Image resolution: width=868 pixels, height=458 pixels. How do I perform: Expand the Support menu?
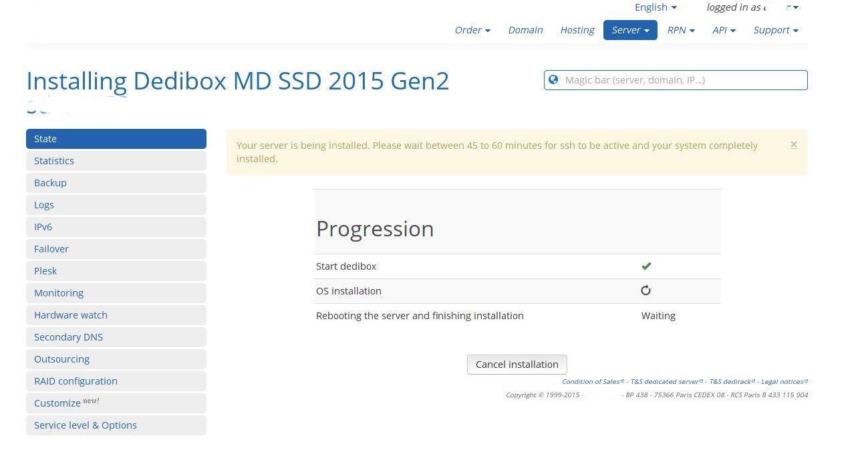pyautogui.click(x=776, y=30)
